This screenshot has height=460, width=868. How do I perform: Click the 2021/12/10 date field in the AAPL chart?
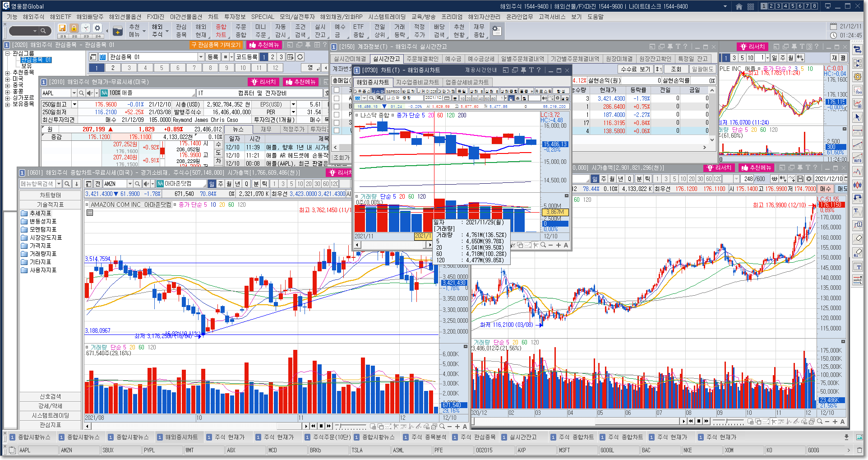coord(829,179)
